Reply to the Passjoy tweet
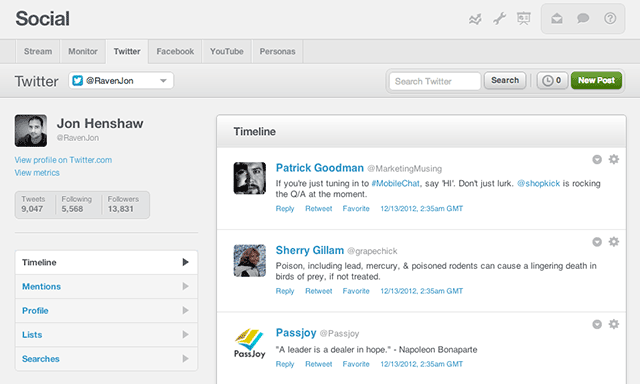640x384 pixels. 285,364
